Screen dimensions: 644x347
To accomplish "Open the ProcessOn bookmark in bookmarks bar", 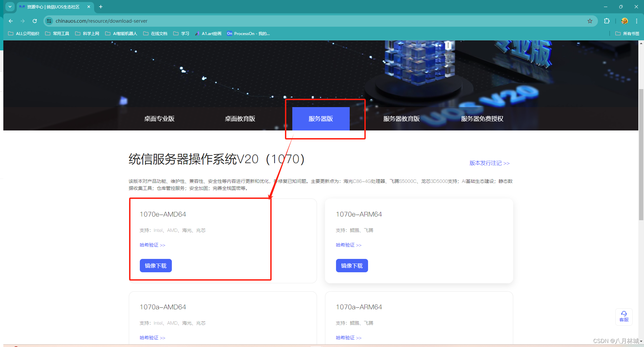I will (248, 33).
